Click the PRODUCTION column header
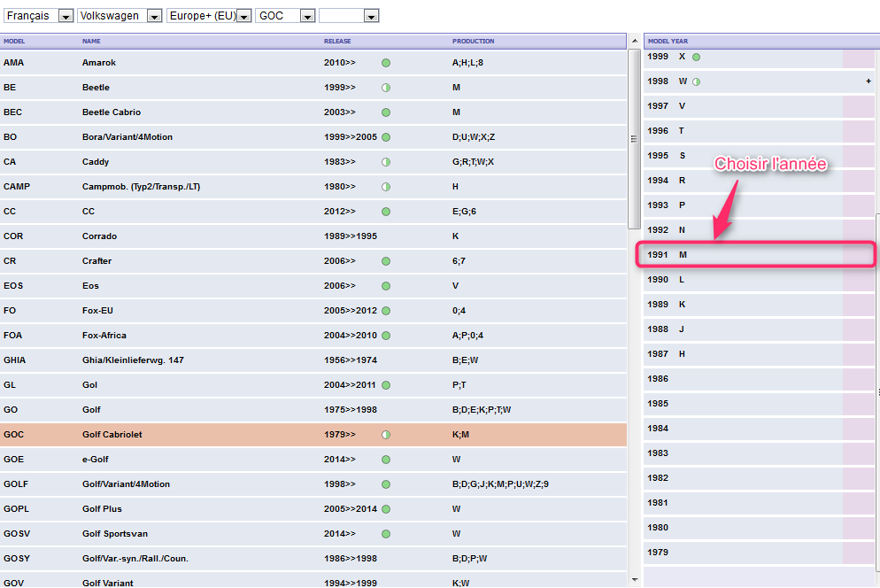Viewport: 880px width, 588px height. click(473, 42)
